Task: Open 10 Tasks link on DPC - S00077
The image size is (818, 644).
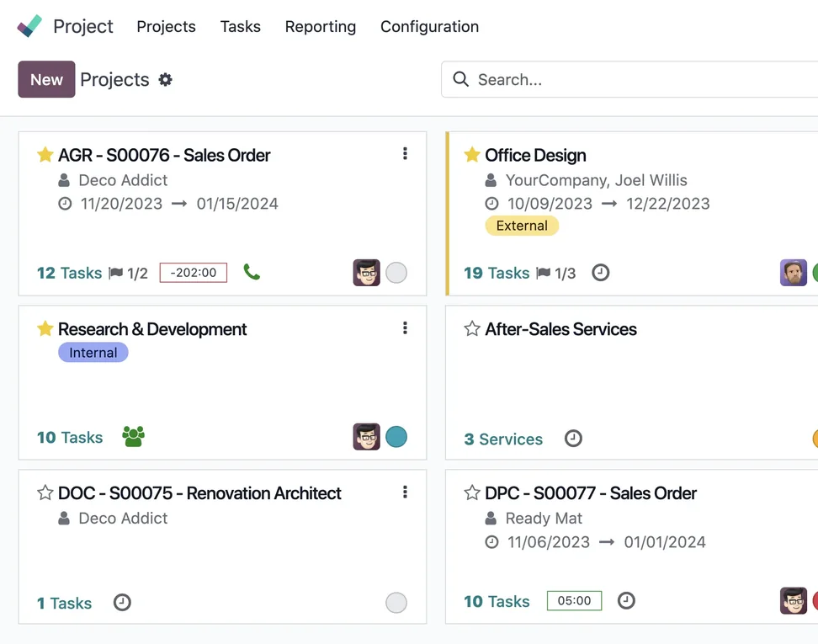Action: 497,602
